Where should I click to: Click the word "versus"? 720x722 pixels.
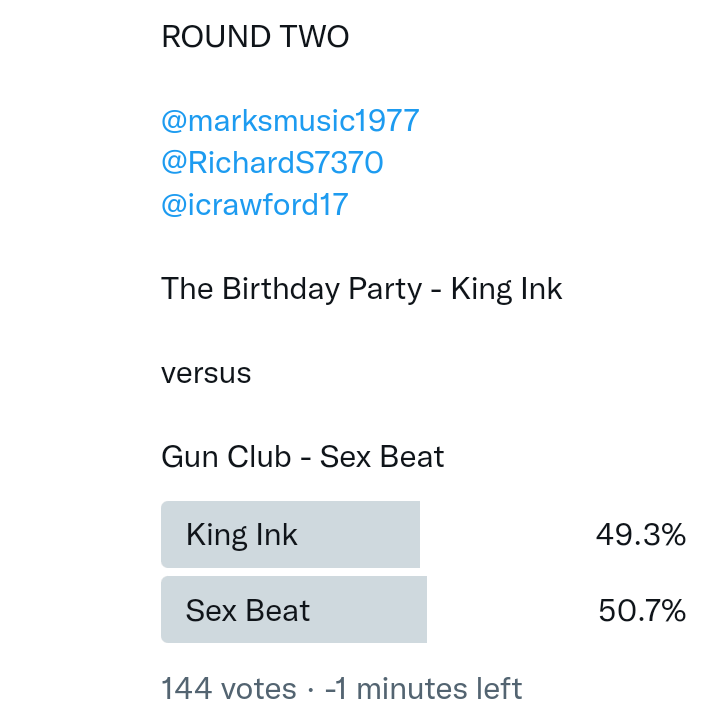click(206, 374)
